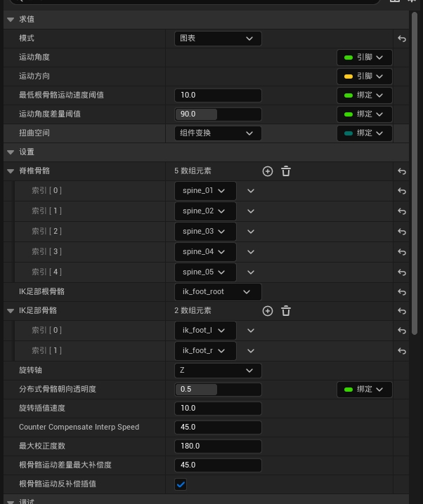
Task: Open 绑定 dropdown for 运动角度差量阈值
Action: click(x=365, y=114)
